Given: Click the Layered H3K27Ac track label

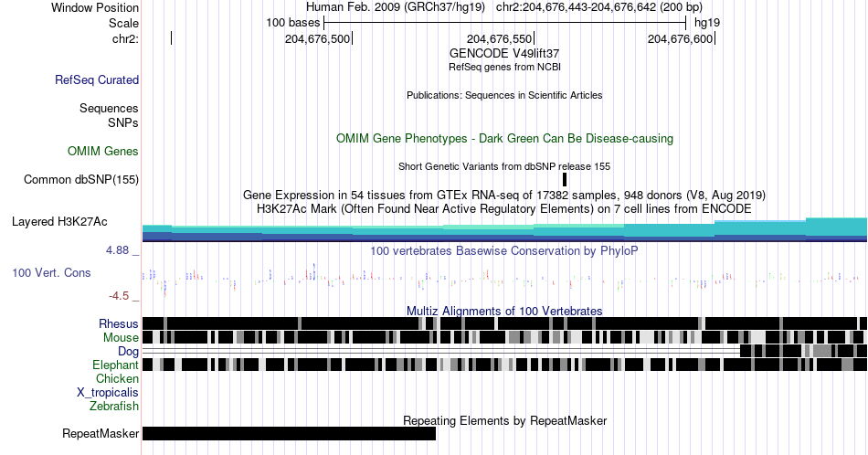Looking at the screenshot, I should tap(59, 222).
